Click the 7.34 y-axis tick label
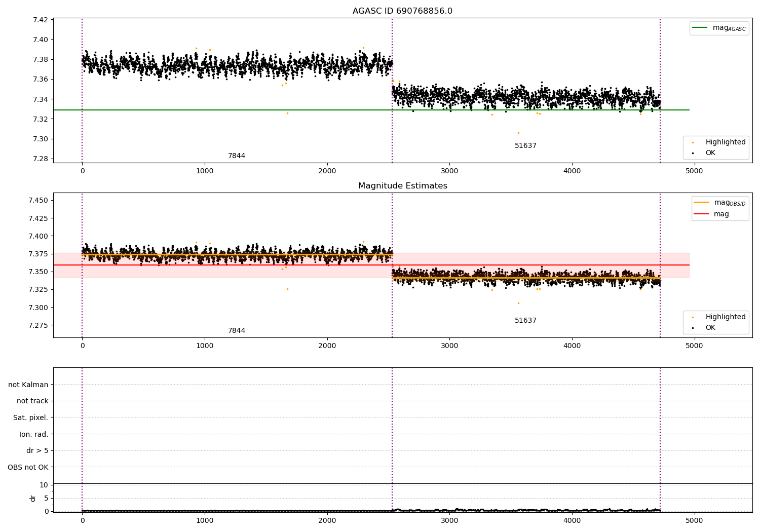Viewport: 760px width, 532px height. pyautogui.click(x=40, y=99)
